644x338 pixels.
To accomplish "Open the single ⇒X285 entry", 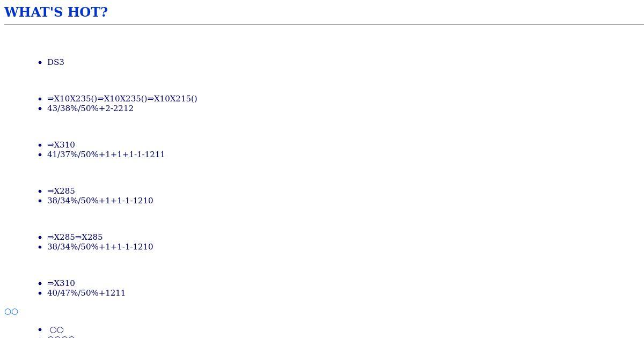I will (x=61, y=191).
